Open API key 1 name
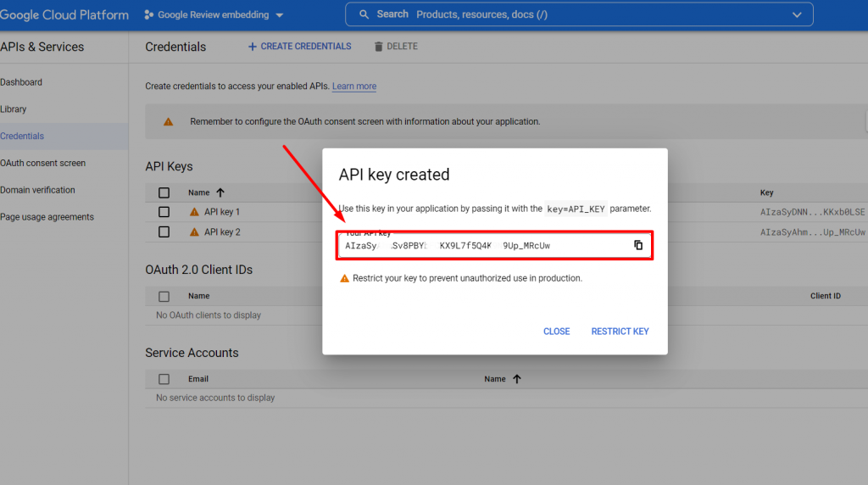868x485 pixels. tap(222, 212)
